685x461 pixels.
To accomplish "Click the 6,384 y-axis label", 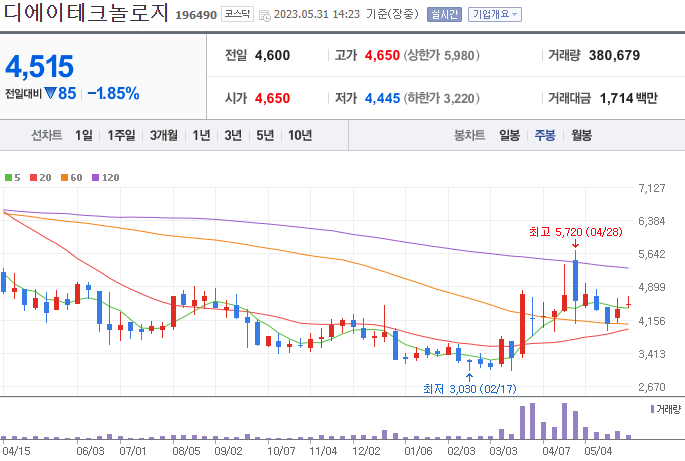I will tap(651, 221).
